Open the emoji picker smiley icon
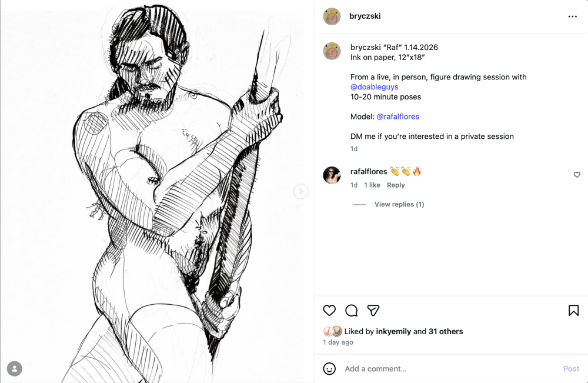 click(330, 369)
